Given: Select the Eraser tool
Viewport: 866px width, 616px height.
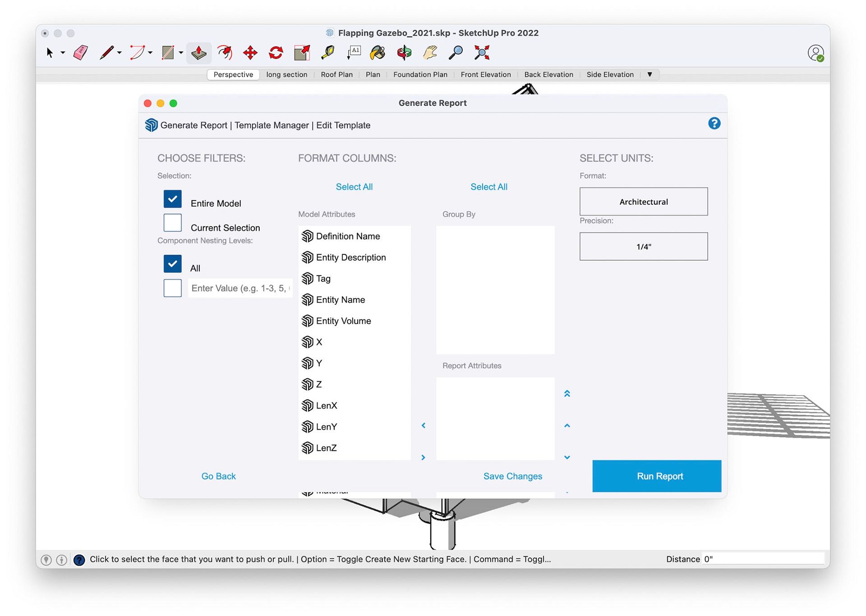Looking at the screenshot, I should click(x=81, y=53).
